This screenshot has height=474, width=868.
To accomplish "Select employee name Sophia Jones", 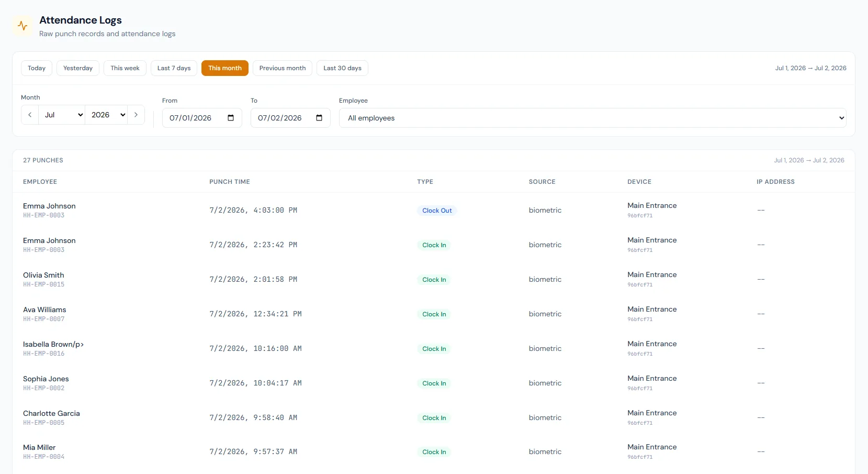I will (46, 379).
